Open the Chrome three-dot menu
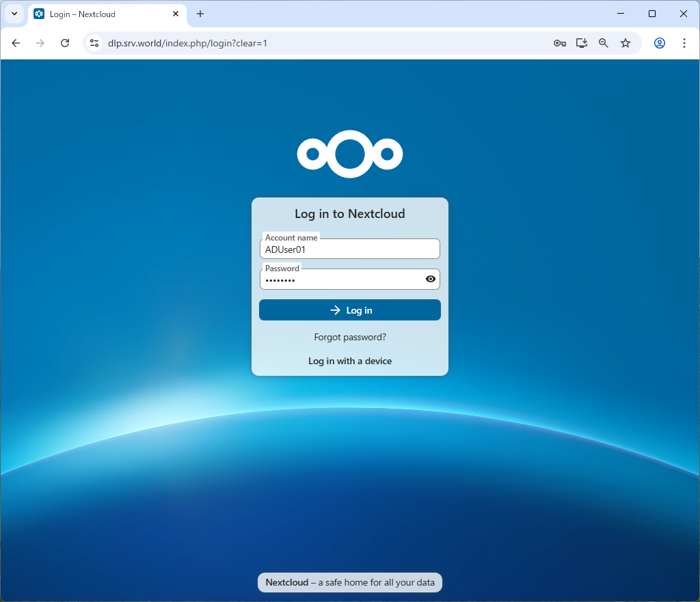 pos(684,43)
